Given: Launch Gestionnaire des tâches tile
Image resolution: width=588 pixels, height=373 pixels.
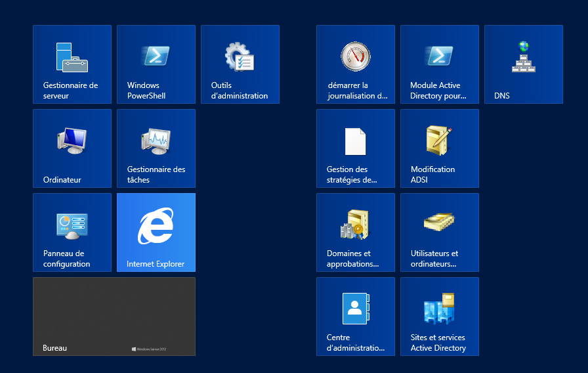Looking at the screenshot, I should coord(156,148).
